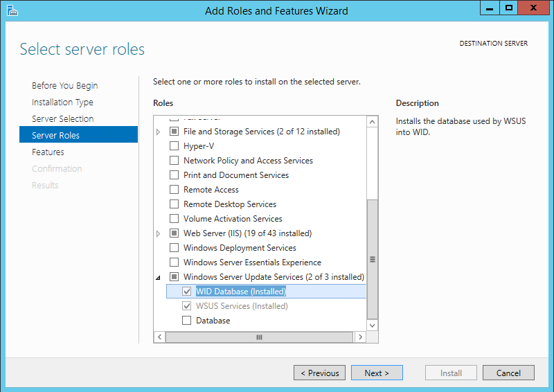
Task: Tick the Database checkbox under WSUS
Action: pyautogui.click(x=187, y=321)
